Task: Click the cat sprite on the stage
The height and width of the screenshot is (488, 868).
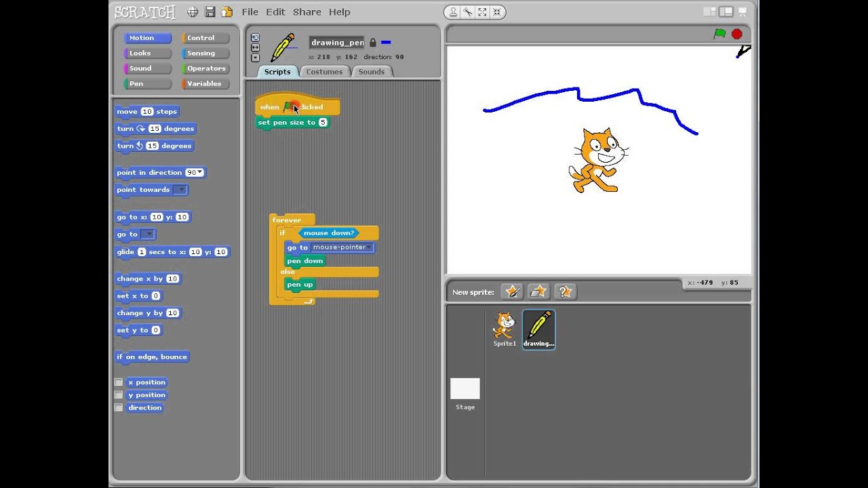Action: [599, 161]
